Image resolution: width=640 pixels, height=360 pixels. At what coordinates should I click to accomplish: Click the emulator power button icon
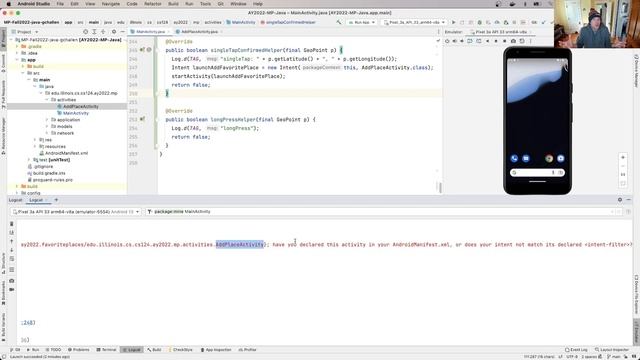click(x=447, y=41)
